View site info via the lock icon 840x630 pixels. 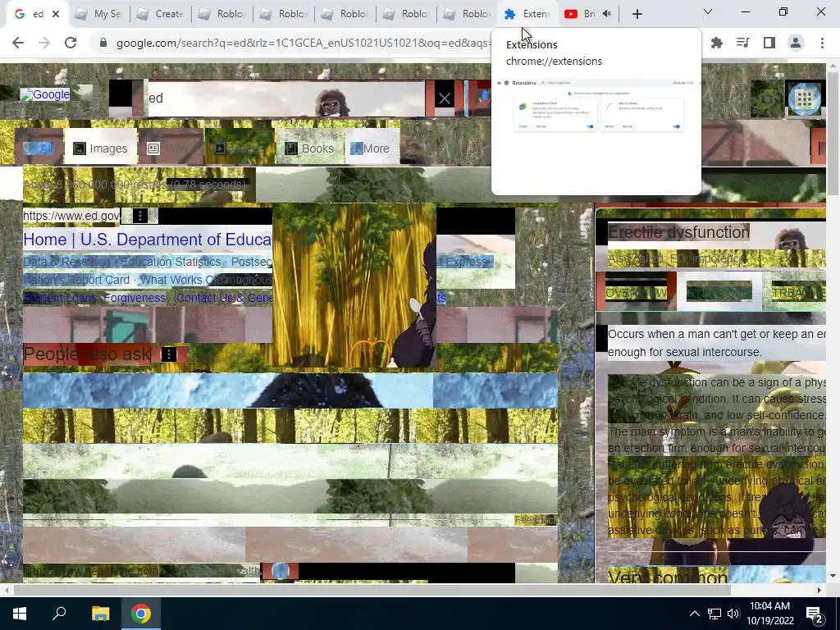click(103, 43)
